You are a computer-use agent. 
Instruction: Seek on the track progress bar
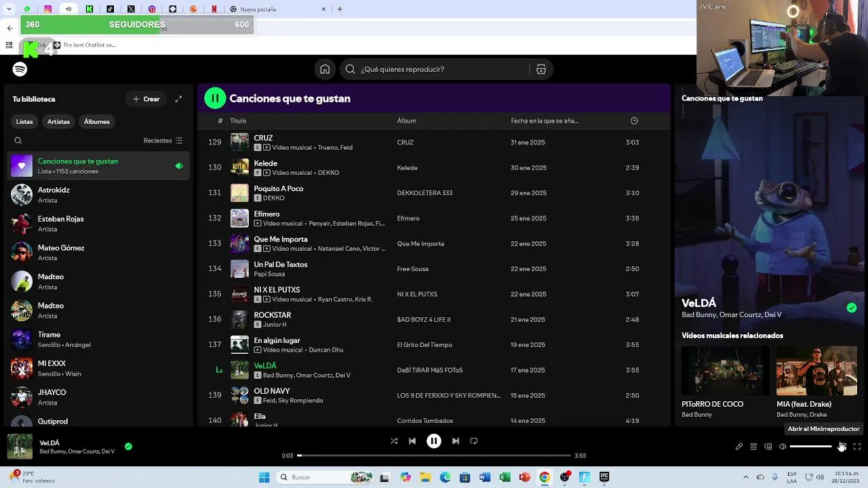tap(434, 455)
